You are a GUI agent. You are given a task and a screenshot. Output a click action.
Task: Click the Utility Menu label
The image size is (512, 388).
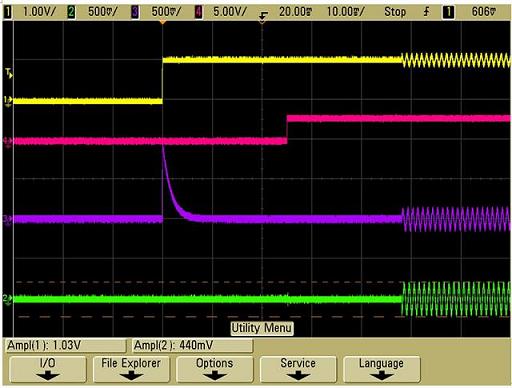point(262,328)
